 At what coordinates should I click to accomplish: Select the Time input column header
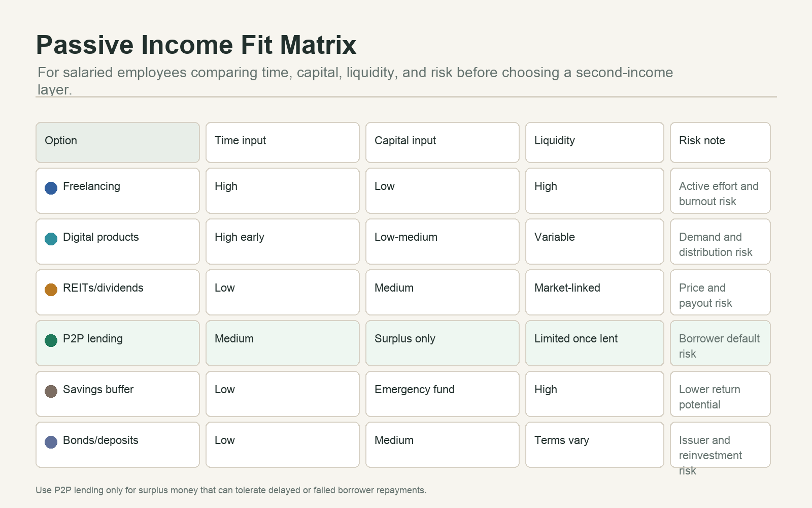(283, 142)
